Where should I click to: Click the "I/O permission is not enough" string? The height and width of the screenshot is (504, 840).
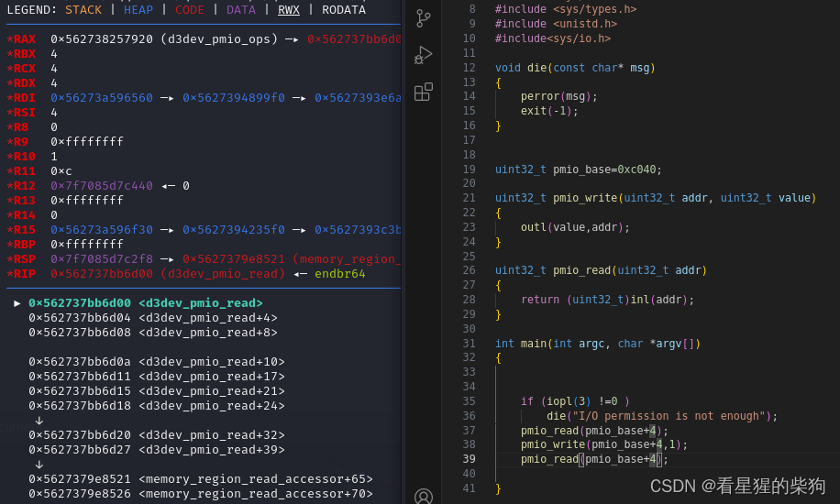(x=669, y=416)
